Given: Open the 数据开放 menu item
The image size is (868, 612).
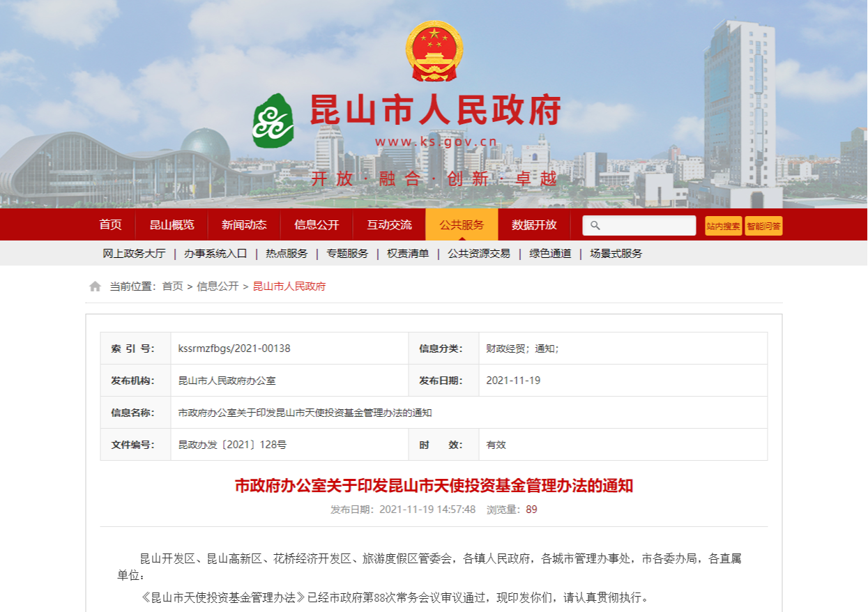Looking at the screenshot, I should click(x=534, y=224).
